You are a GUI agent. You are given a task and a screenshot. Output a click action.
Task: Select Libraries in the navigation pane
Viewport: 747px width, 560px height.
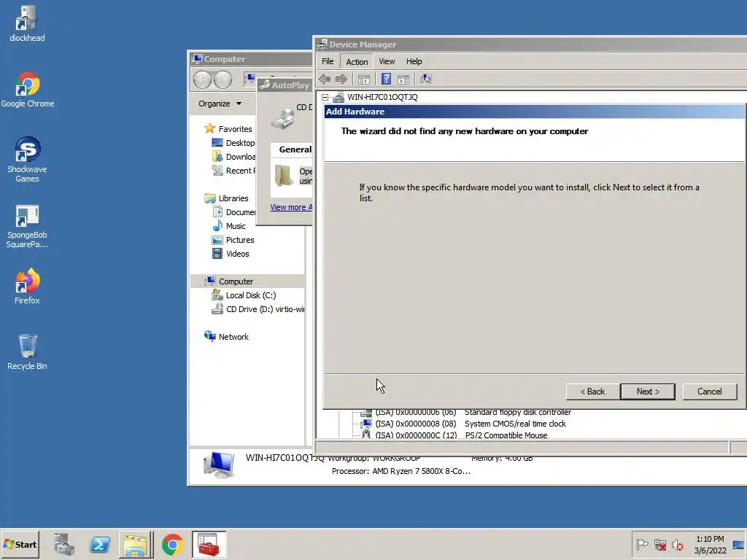226,198
